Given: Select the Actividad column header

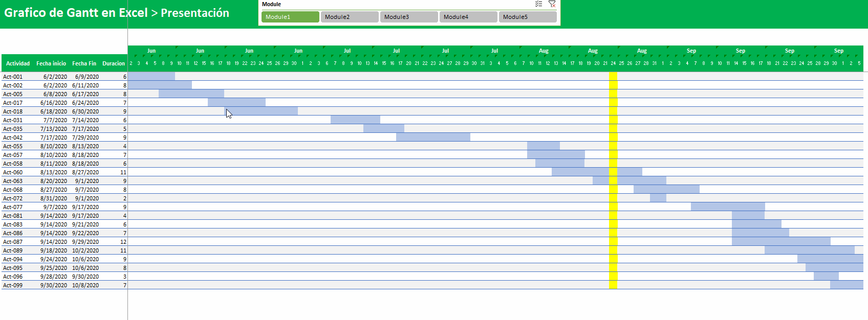Looking at the screenshot, I should (x=18, y=63).
